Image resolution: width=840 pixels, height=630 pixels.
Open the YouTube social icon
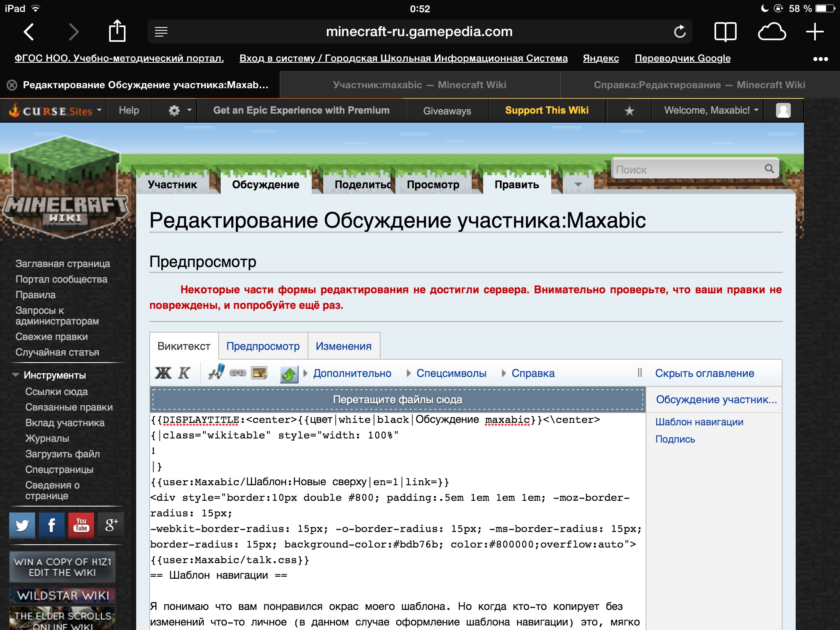coord(81,525)
